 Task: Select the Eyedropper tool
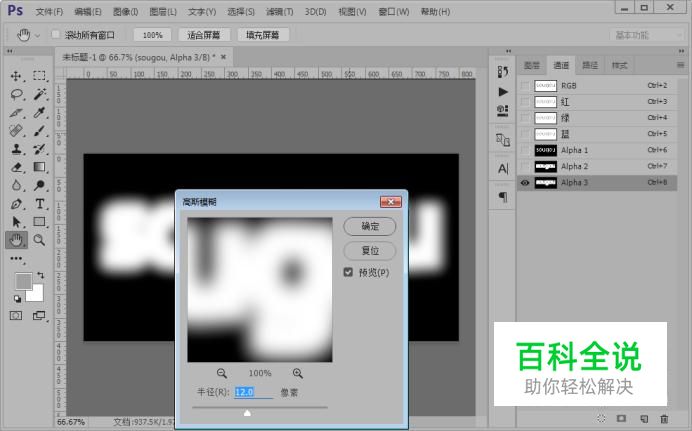tap(39, 113)
